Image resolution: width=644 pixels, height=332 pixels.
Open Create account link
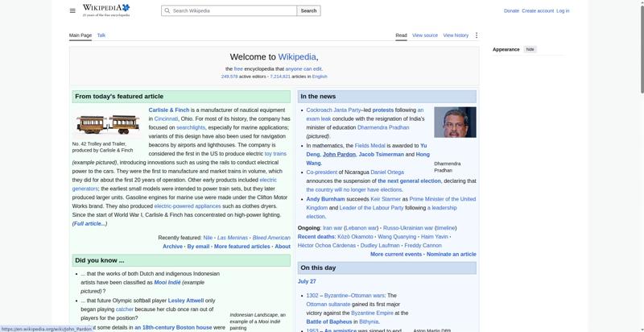point(538,10)
